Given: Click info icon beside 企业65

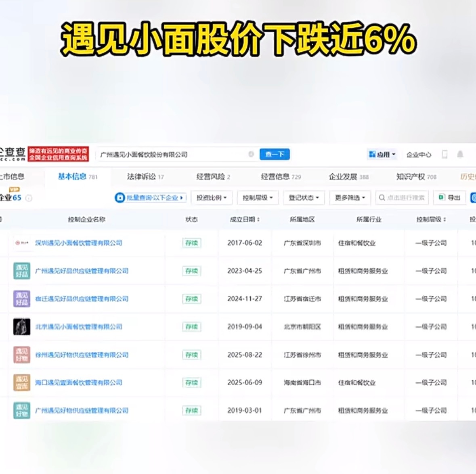Looking at the screenshot, I should pyautogui.click(x=29, y=198).
